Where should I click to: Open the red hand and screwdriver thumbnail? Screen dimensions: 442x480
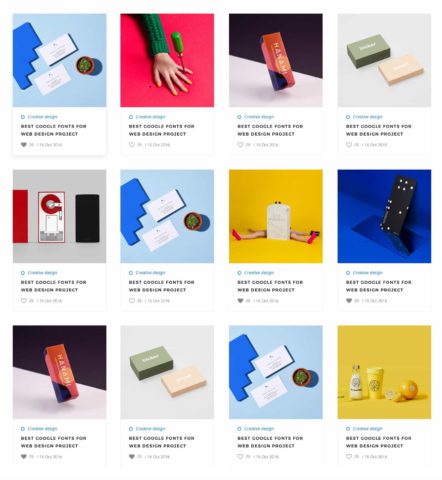click(x=167, y=60)
